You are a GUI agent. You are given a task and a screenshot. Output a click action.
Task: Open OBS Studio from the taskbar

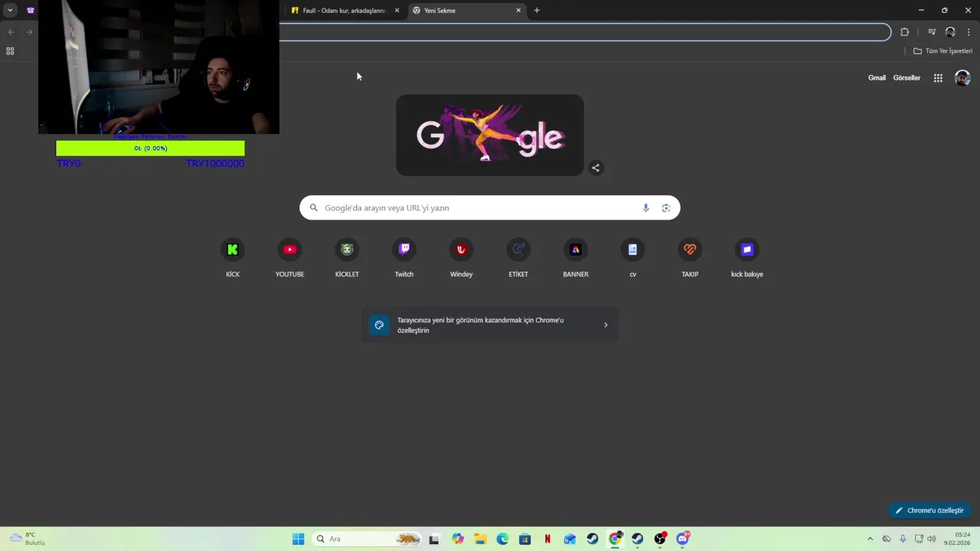[x=660, y=539]
